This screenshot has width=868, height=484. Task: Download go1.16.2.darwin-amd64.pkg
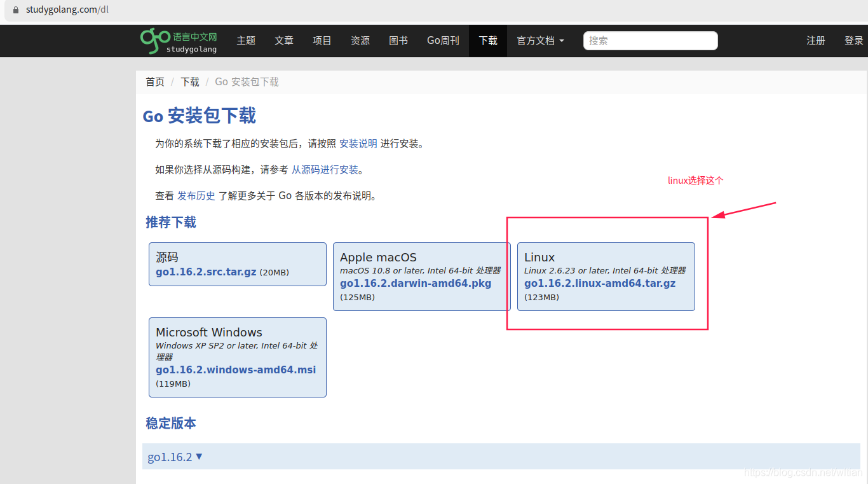[x=416, y=284]
